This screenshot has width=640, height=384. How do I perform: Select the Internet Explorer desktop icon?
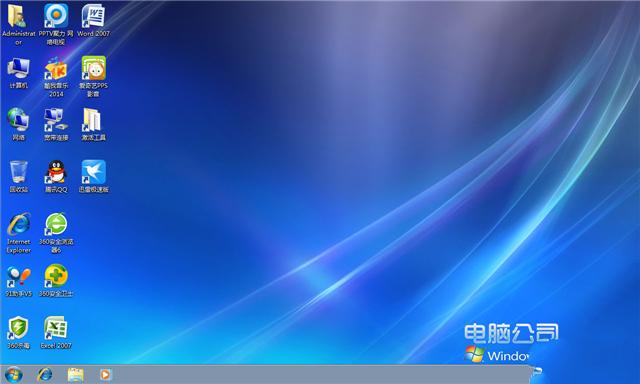(x=19, y=224)
